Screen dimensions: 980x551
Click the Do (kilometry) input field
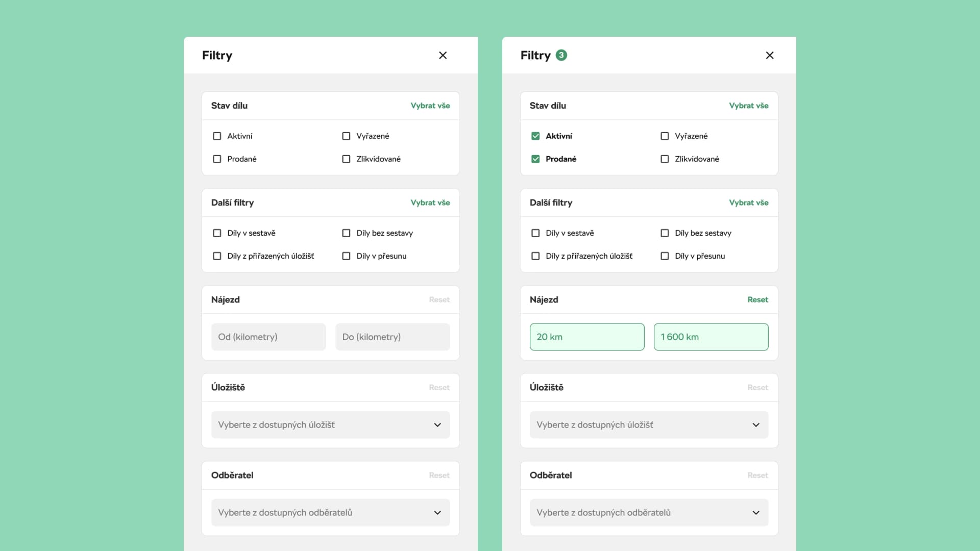click(392, 337)
